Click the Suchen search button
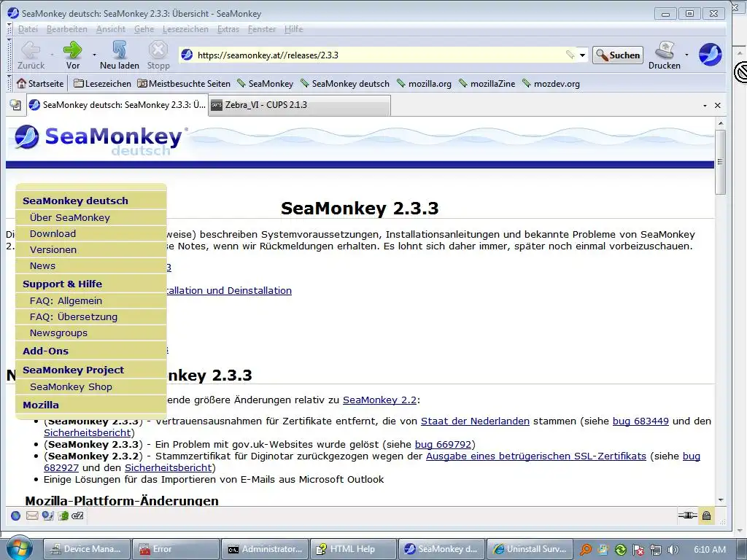This screenshot has height=560, width=747. (x=618, y=55)
